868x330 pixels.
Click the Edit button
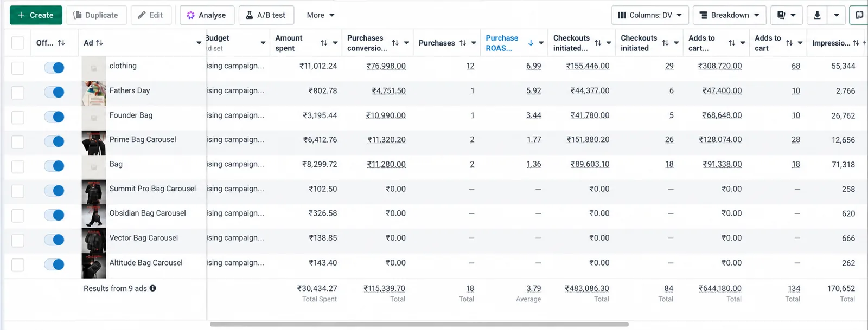(151, 15)
